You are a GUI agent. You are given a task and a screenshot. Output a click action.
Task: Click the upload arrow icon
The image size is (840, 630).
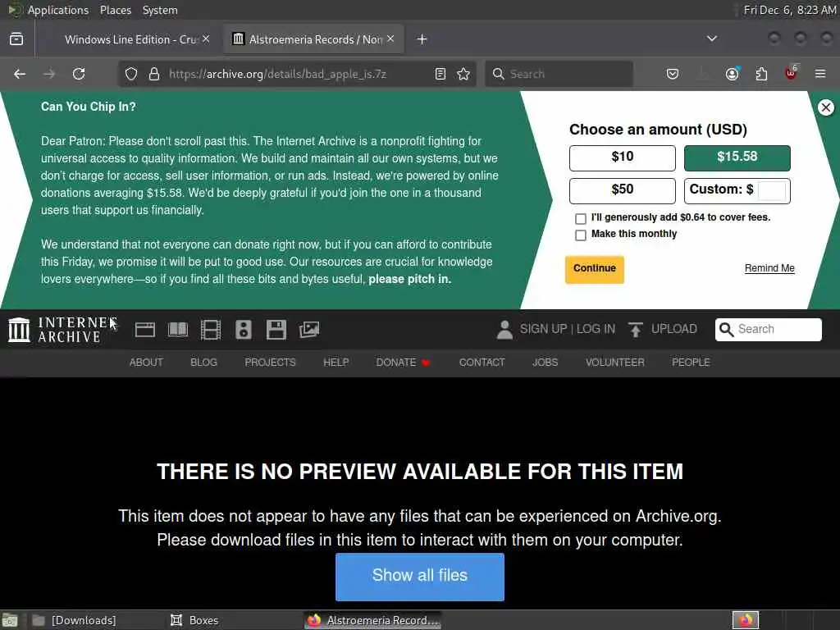tap(636, 330)
